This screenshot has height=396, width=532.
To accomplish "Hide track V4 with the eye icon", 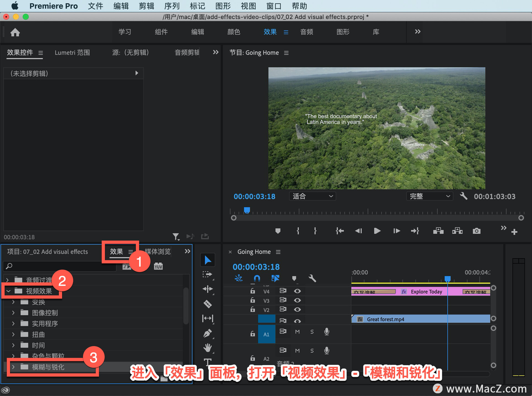I will click(x=297, y=291).
